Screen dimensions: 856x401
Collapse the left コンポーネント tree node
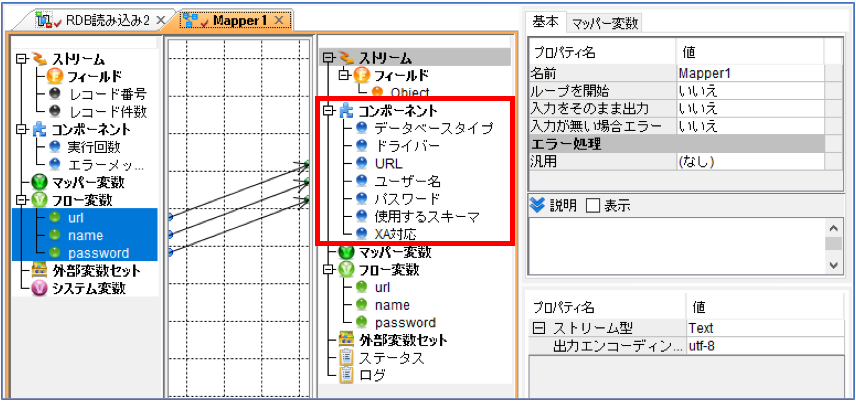coord(21,129)
